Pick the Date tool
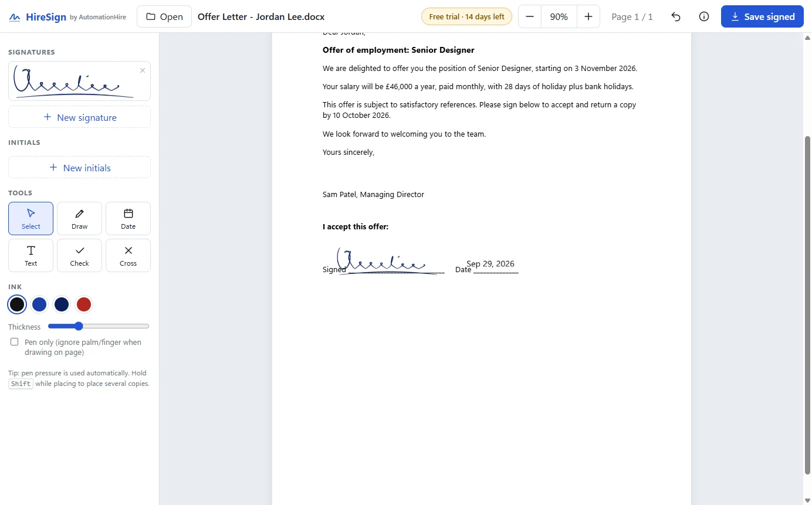The height and width of the screenshot is (505, 812). pyautogui.click(x=128, y=218)
